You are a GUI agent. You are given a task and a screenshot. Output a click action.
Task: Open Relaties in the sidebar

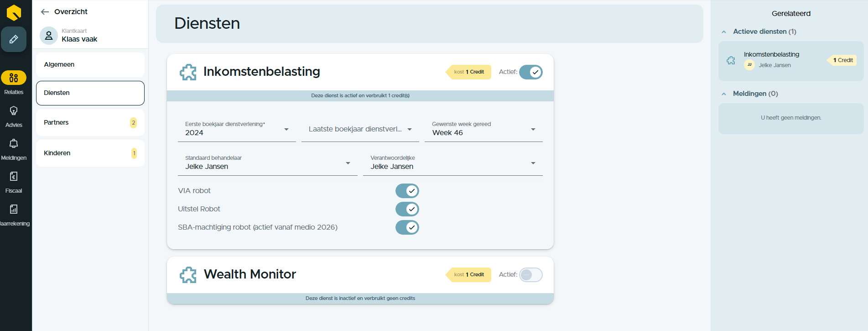[x=14, y=83]
